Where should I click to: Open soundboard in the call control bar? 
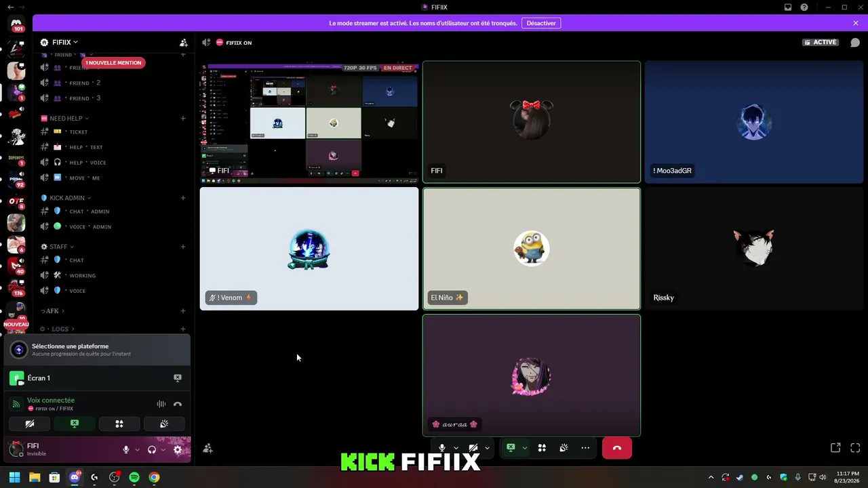(564, 448)
